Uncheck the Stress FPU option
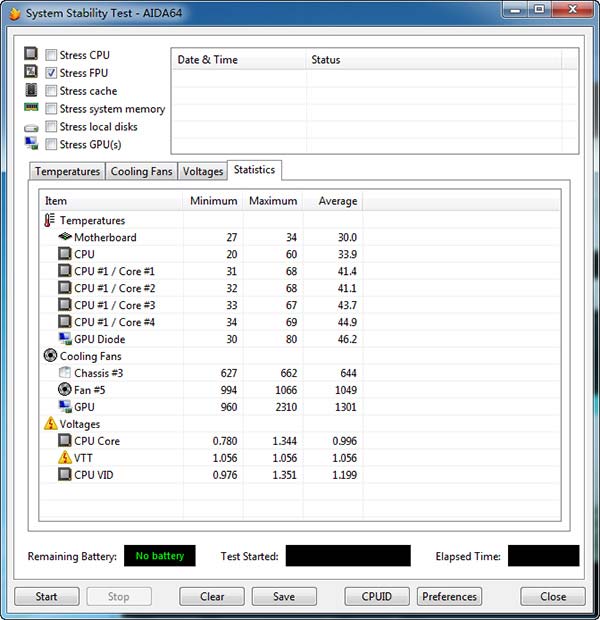The width and height of the screenshot is (600, 620). tap(51, 73)
